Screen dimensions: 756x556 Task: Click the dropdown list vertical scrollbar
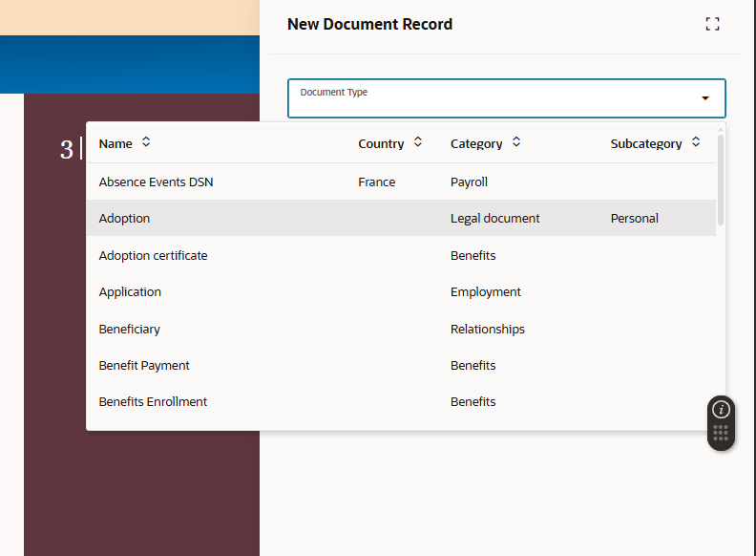coord(721,180)
